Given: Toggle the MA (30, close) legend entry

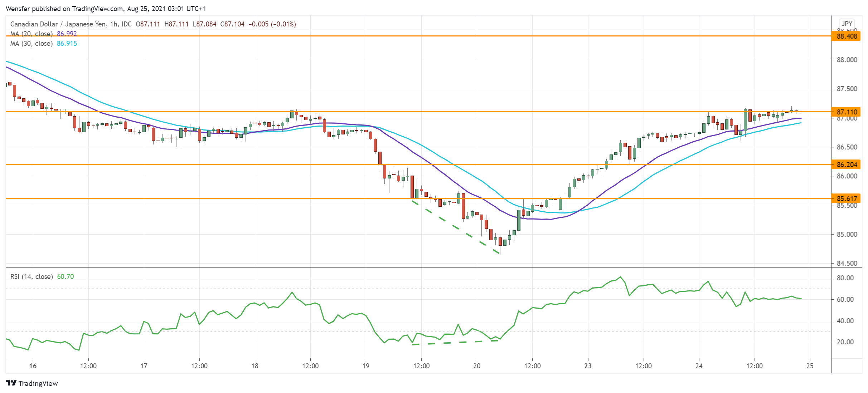Looking at the screenshot, I should click(31, 43).
